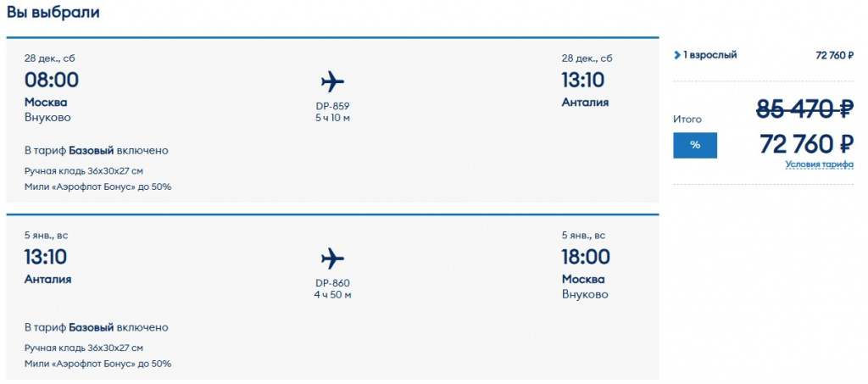Open the Условия тарифа link
The width and height of the screenshot is (868, 384).
819,164
